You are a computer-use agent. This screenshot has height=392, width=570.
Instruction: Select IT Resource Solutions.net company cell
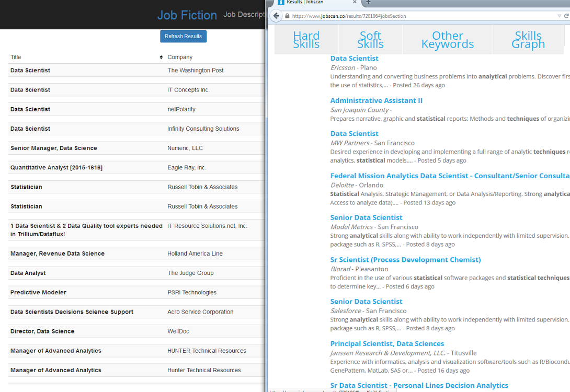click(207, 226)
